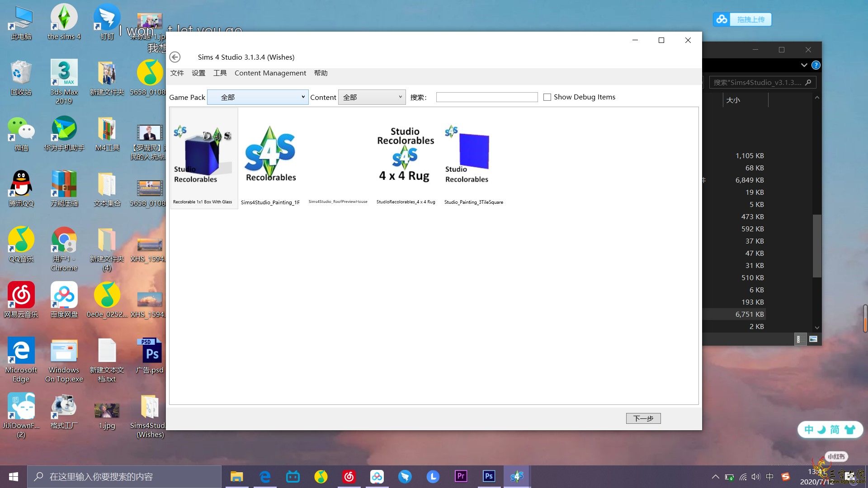
Task: Click the 下一步 button
Action: pos(643,418)
